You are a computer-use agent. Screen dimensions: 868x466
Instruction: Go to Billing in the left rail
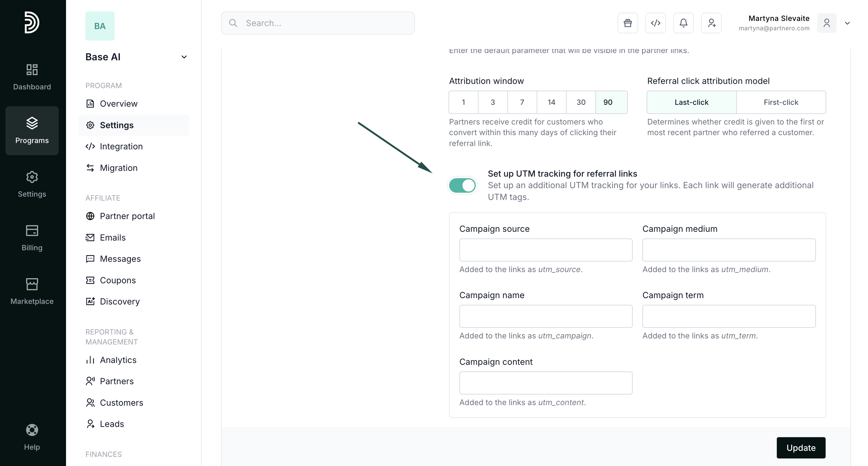[32, 238]
